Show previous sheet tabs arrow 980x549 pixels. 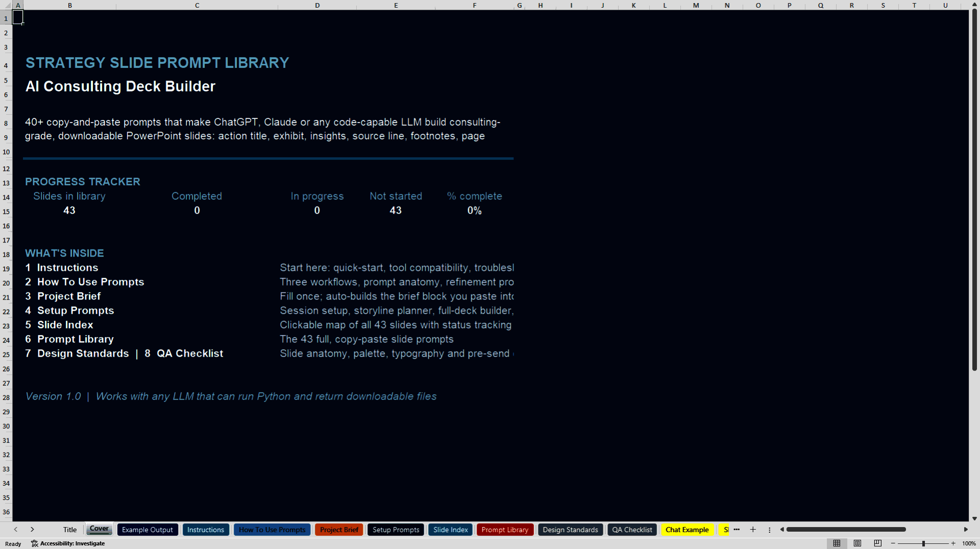click(x=16, y=530)
